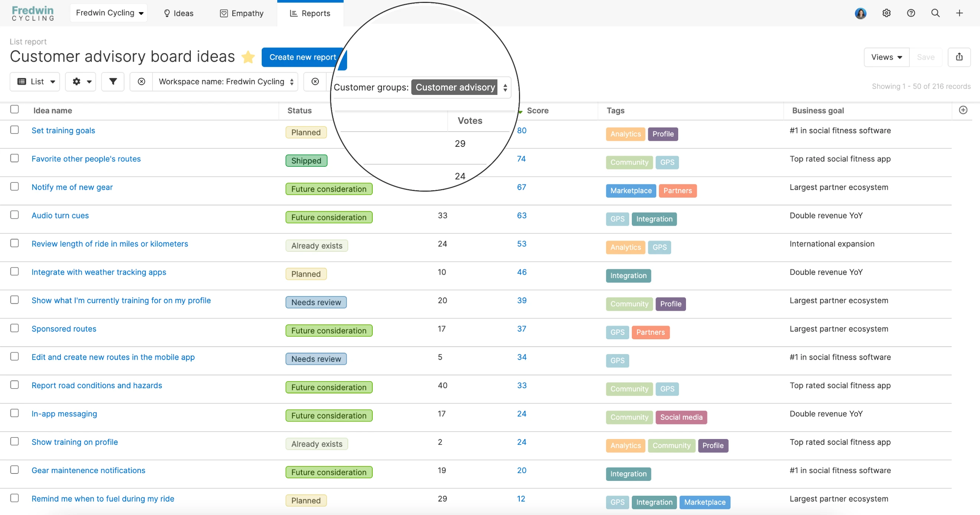This screenshot has width=980, height=515.
Task: Open the Empathy tab
Action: 242,13
